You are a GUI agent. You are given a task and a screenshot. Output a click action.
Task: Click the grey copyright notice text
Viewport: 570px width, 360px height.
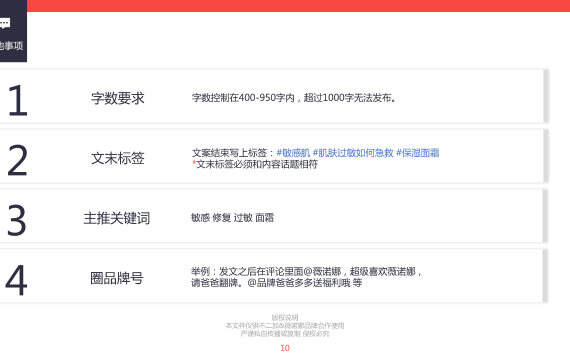click(x=285, y=325)
